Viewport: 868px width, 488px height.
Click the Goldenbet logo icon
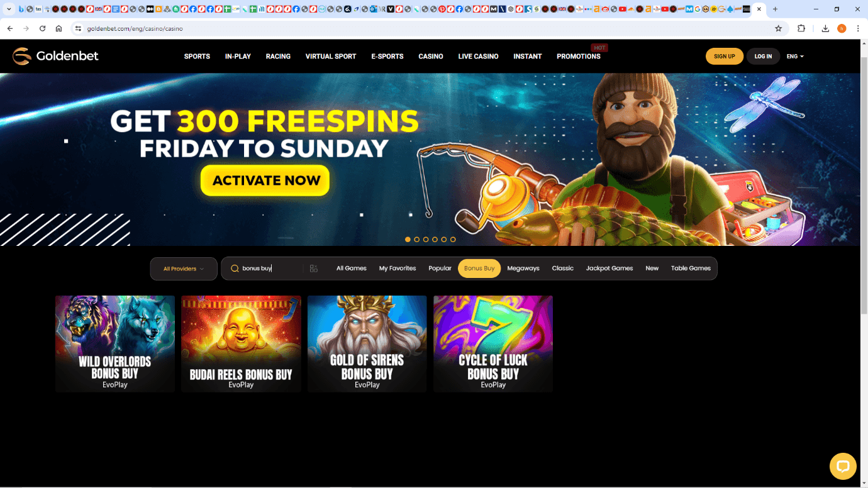click(x=22, y=56)
